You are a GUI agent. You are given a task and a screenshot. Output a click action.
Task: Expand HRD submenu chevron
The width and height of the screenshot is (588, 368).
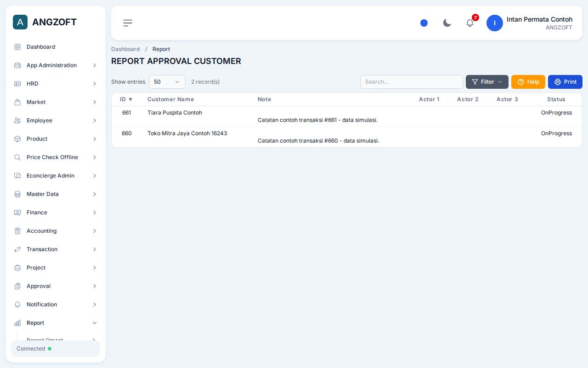tap(95, 84)
